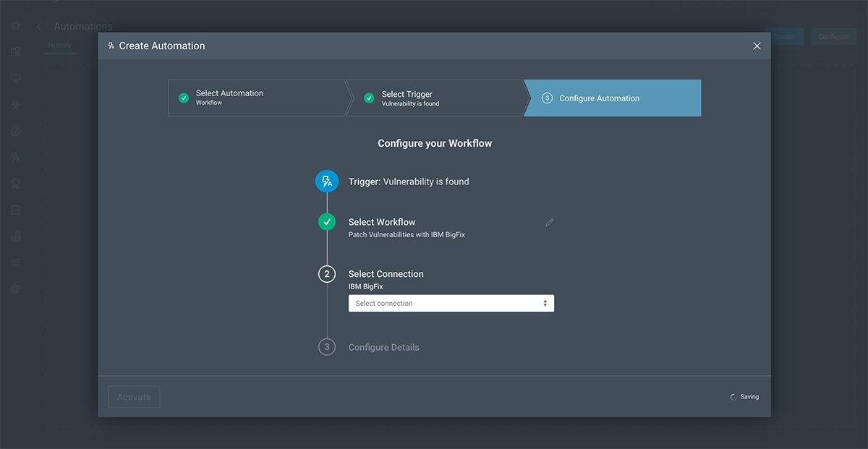The width and height of the screenshot is (868, 449).
Task: Click the green checkmark beside Select Workflow
Action: coord(327,222)
